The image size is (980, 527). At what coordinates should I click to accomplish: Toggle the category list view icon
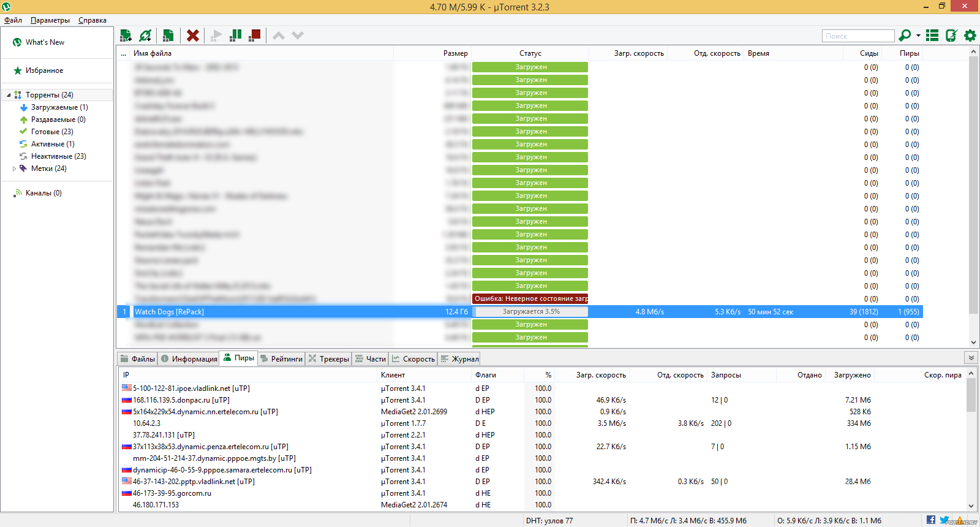pos(932,36)
